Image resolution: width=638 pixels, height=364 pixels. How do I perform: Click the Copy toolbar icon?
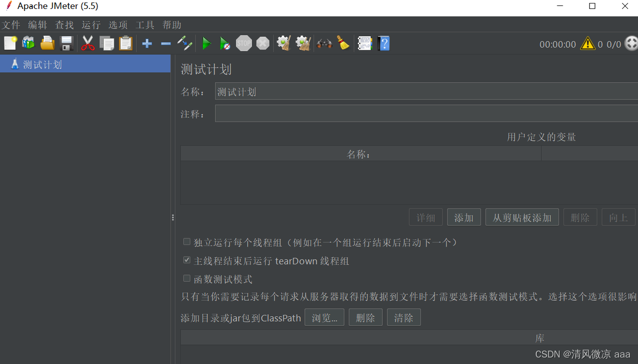coord(107,43)
